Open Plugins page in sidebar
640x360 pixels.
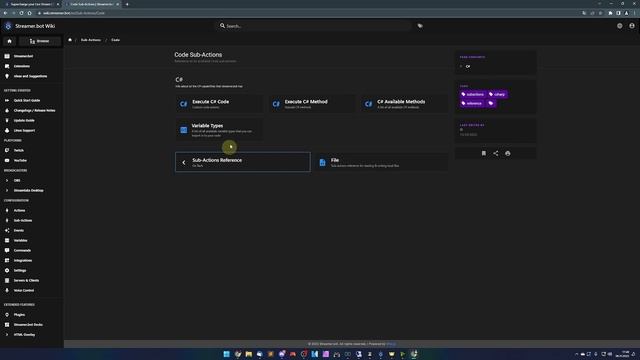click(x=31, y=315)
